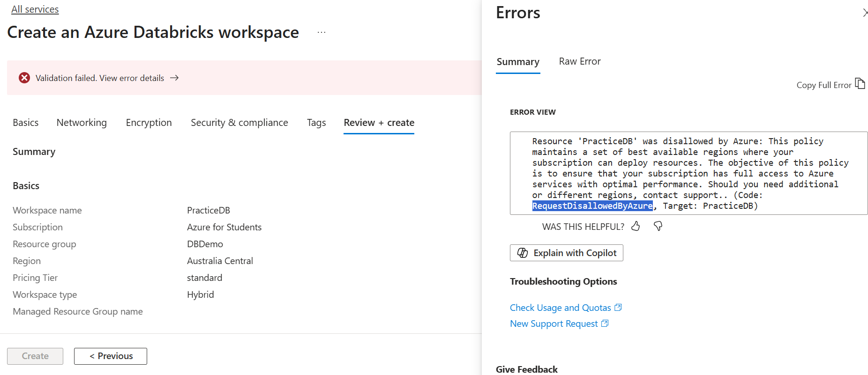Click the standard pricing tier value
This screenshot has width=868, height=375.
(204, 278)
